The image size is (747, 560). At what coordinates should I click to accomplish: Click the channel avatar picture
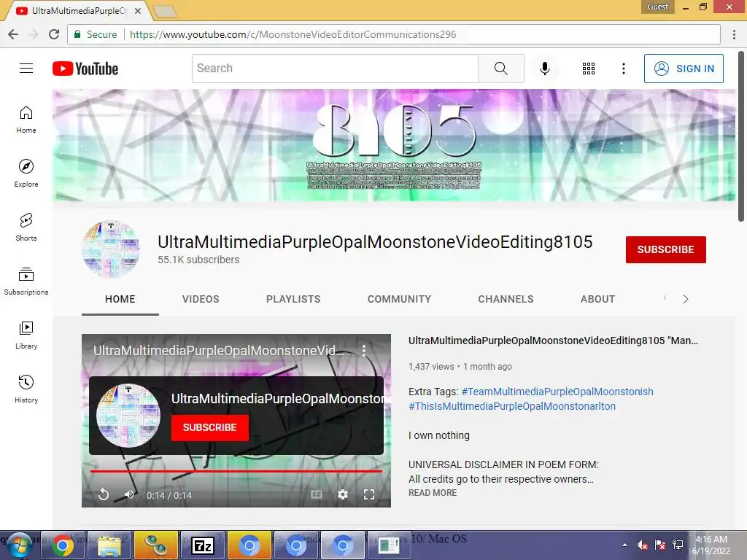click(111, 249)
